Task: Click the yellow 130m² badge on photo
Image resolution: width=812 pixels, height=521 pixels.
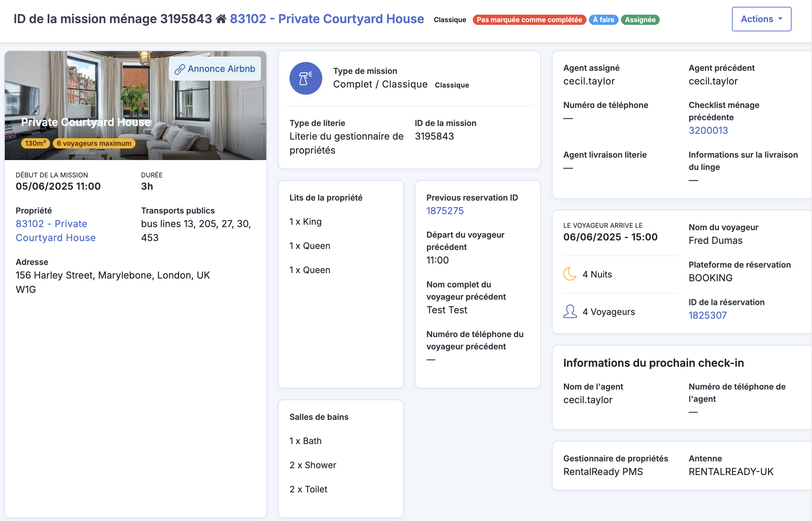Action: click(x=35, y=143)
